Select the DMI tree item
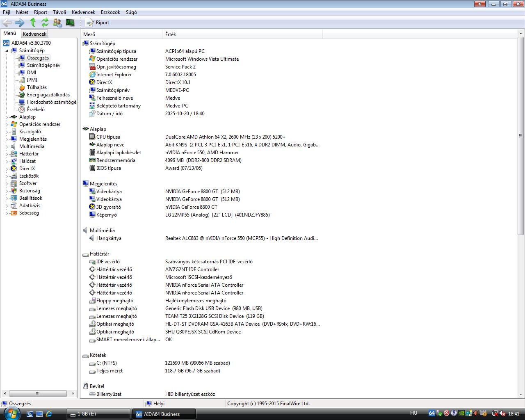 tap(32, 73)
